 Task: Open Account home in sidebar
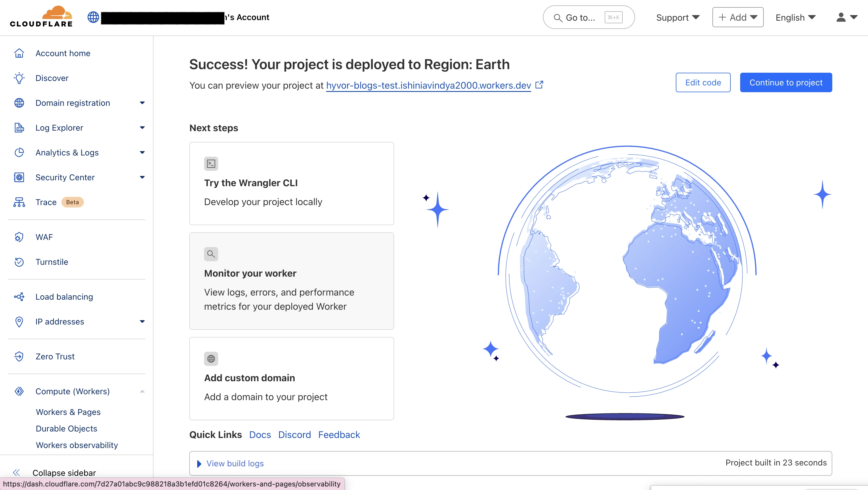pyautogui.click(x=63, y=53)
